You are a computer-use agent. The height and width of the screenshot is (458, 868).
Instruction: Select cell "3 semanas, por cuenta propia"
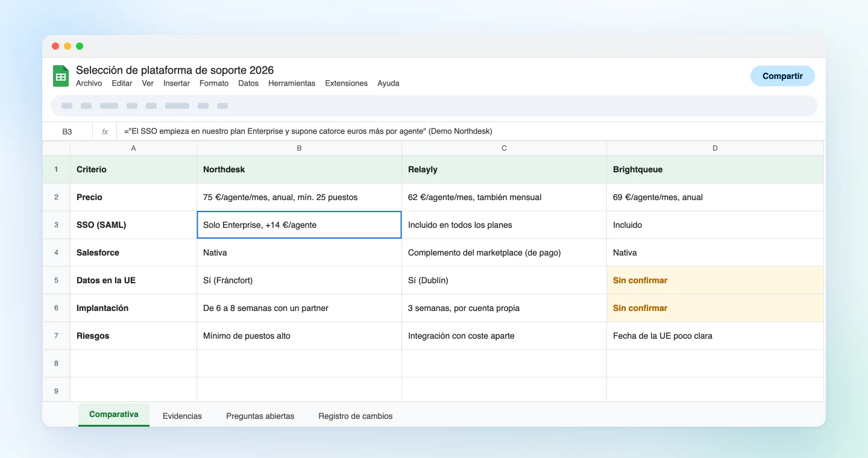click(505, 308)
